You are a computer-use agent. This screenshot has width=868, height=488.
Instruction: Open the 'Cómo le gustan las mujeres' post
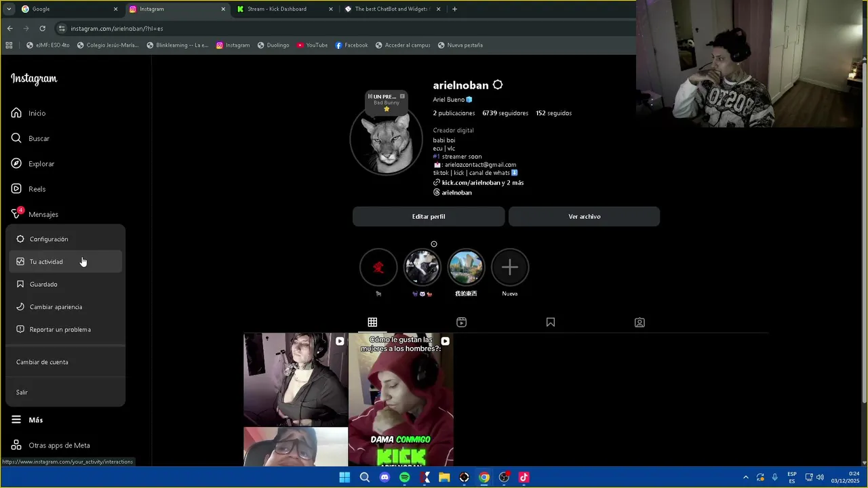[401, 399]
